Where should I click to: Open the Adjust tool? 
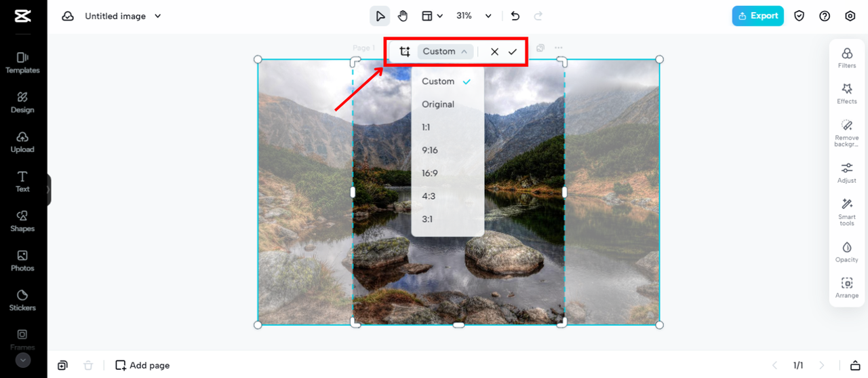847,173
